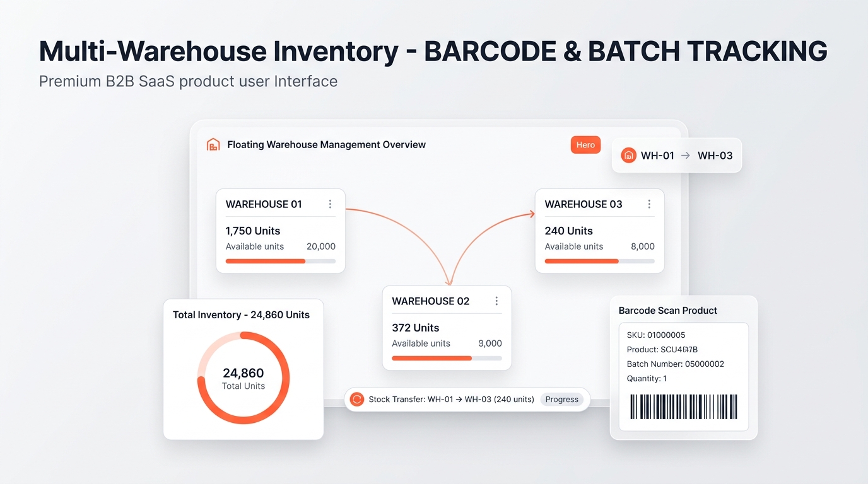Open the WAREHOUSE 02 three-dot menu
Viewport: 868px width, 484px height.
[496, 301]
